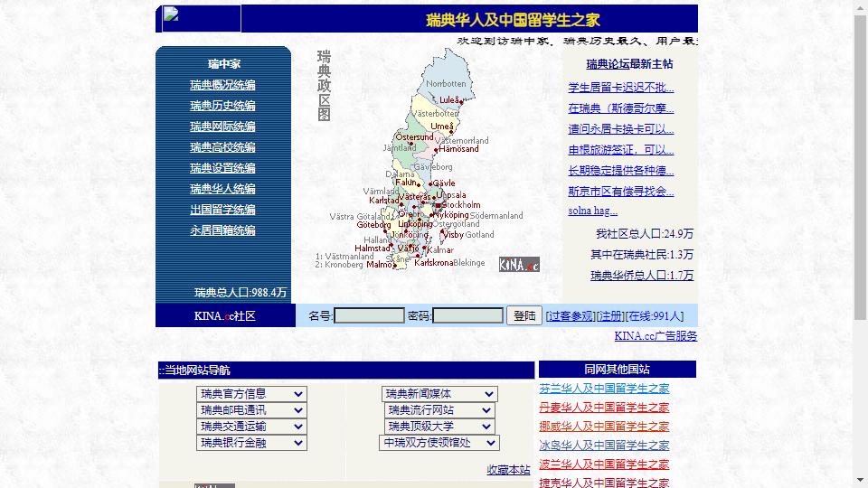Click the 瑞典华人及中国留学生之家 site title
This screenshot has height=488, width=868.
coord(514,20)
